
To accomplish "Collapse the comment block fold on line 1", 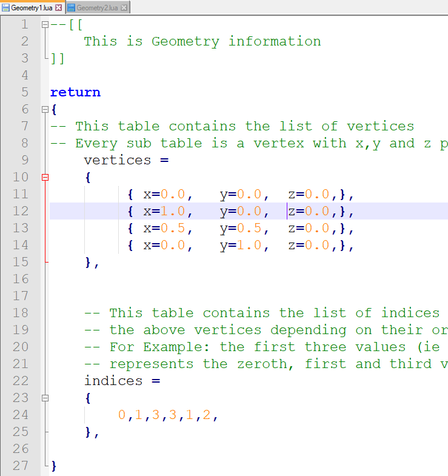I will click(x=45, y=25).
